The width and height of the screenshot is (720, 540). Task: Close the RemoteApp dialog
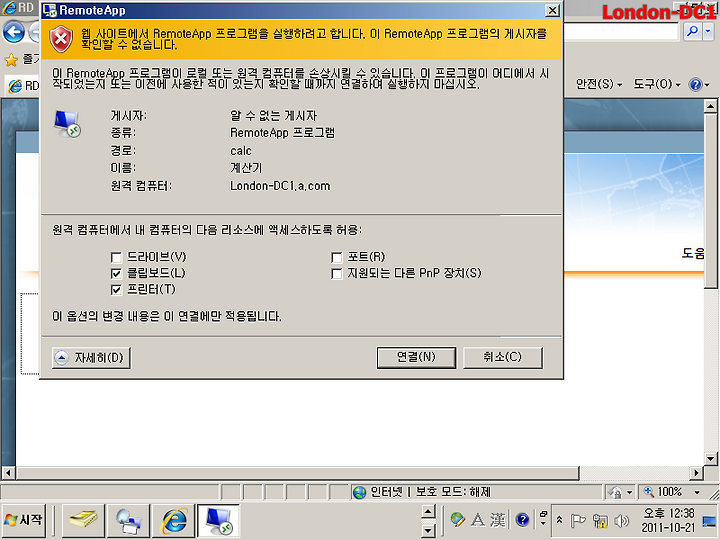(552, 10)
